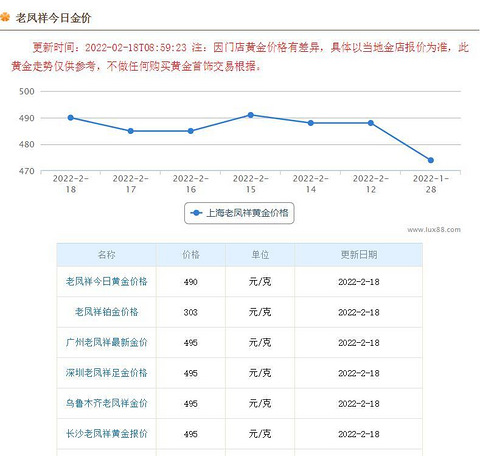Select the 2022-2-12 chart data point

tap(371, 123)
